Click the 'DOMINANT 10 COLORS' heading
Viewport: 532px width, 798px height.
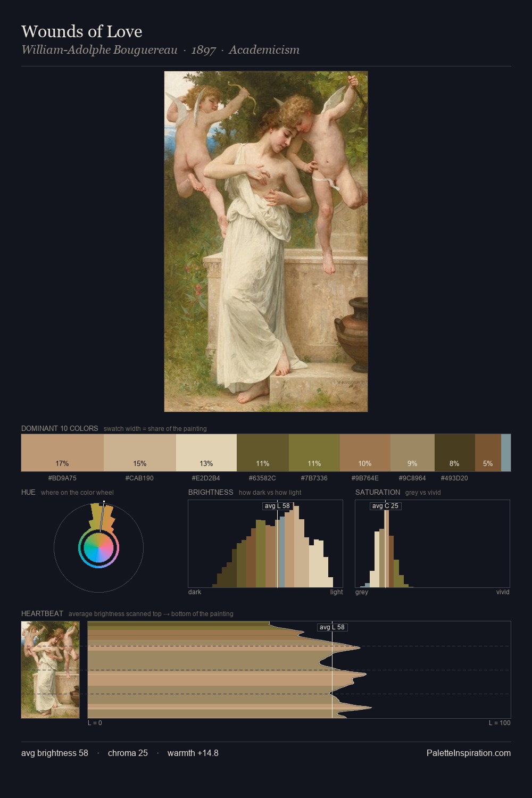[x=60, y=428]
